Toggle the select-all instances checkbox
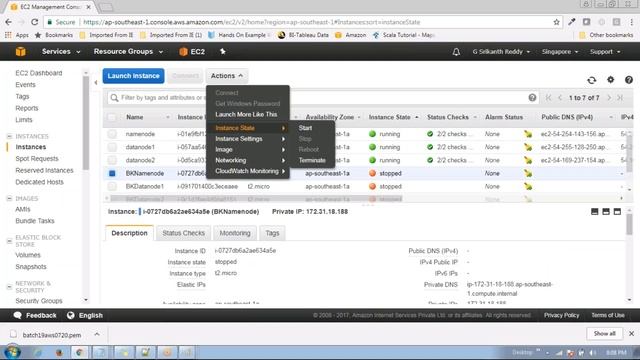Screen dimensions: 640x360 point(112,118)
